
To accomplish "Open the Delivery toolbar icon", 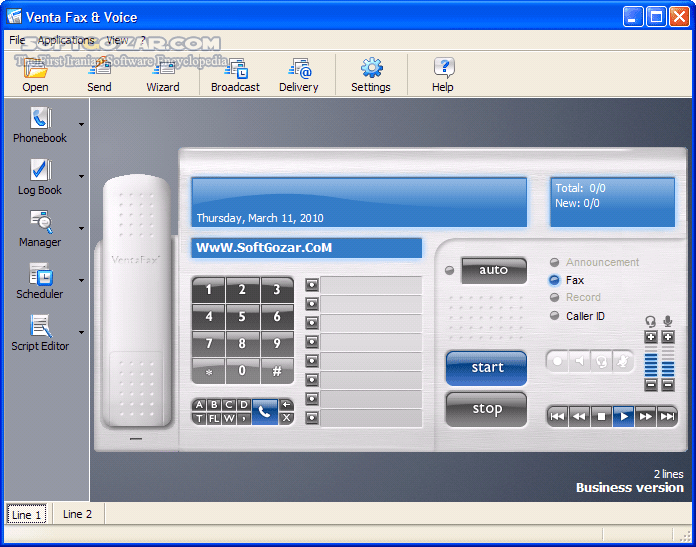I will point(299,75).
